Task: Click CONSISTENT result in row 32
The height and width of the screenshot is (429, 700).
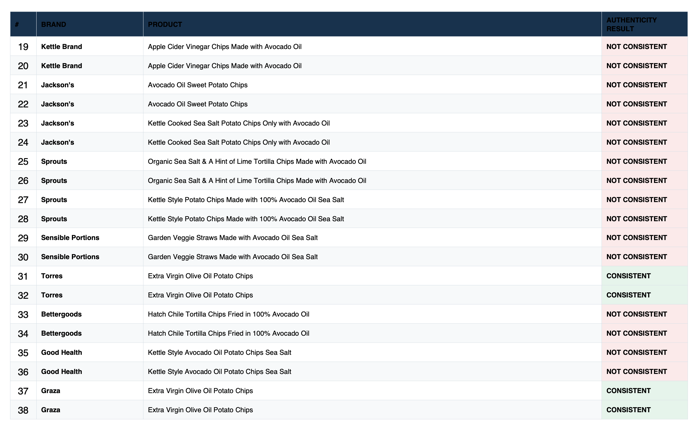Action: pos(628,296)
